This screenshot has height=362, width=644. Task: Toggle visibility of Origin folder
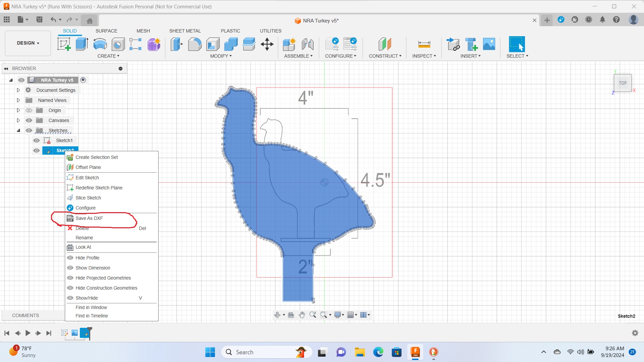point(29,110)
